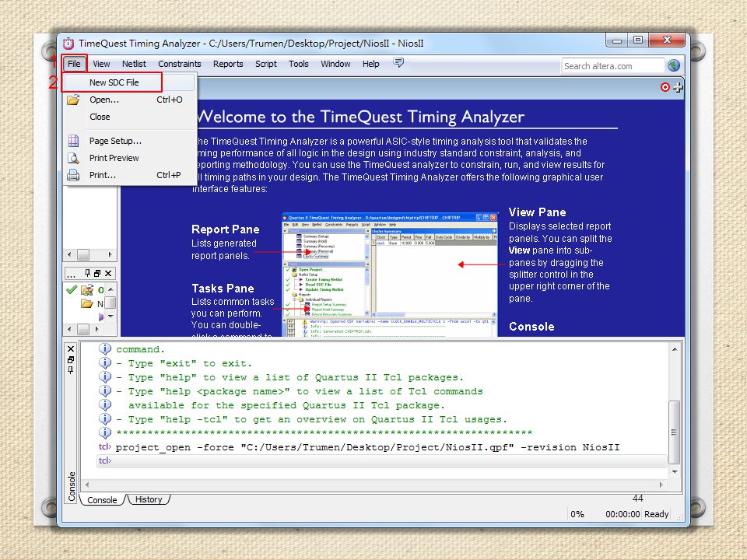The height and width of the screenshot is (560, 747).
Task: Minimize the TimeQuest window
Action: tap(617, 40)
